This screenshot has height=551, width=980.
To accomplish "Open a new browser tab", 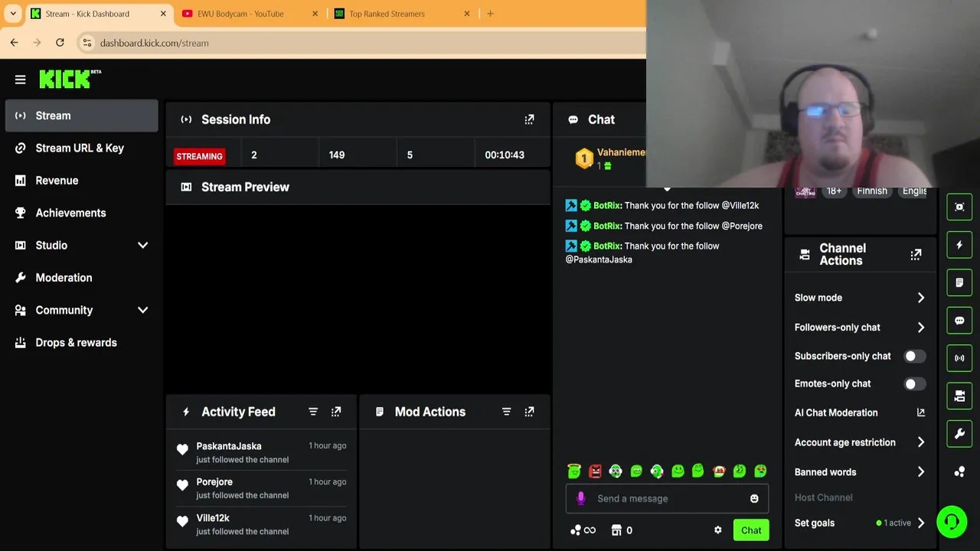I will click(x=490, y=14).
